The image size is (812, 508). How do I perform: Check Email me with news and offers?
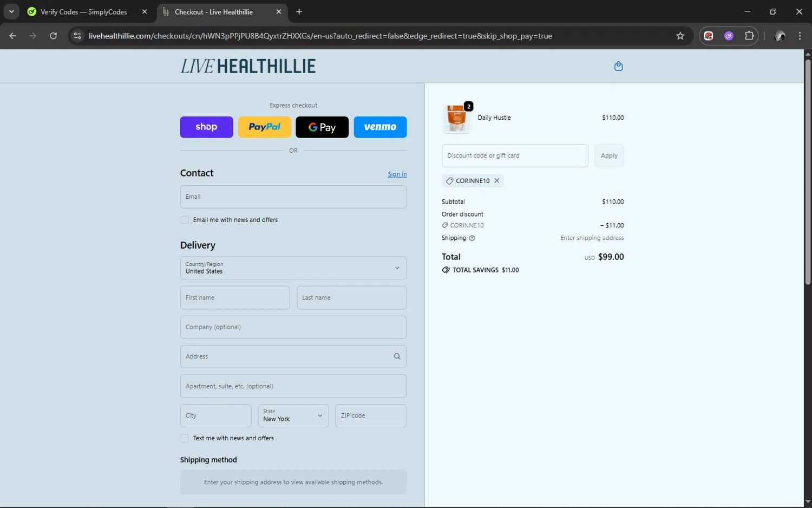pos(185,220)
